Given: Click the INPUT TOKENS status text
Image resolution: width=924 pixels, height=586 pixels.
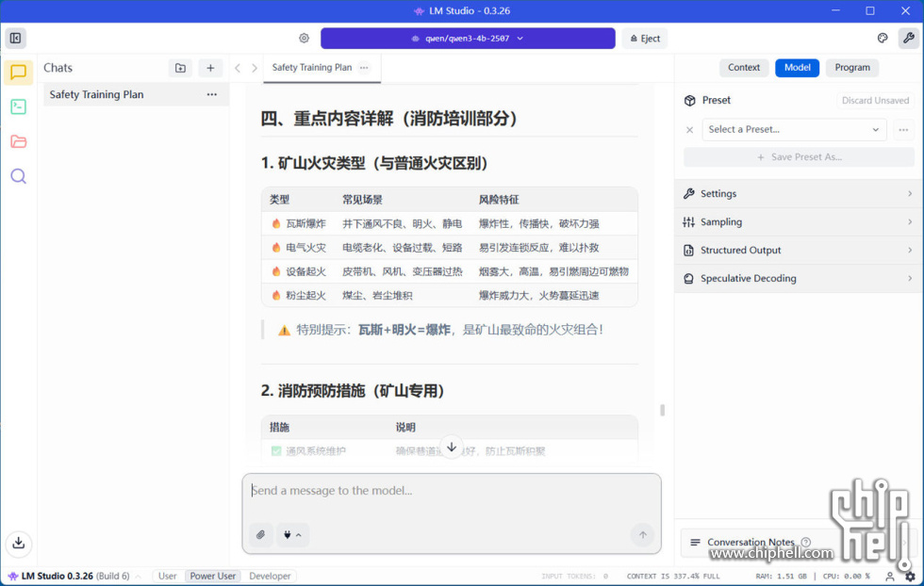Looking at the screenshot, I should (574, 576).
